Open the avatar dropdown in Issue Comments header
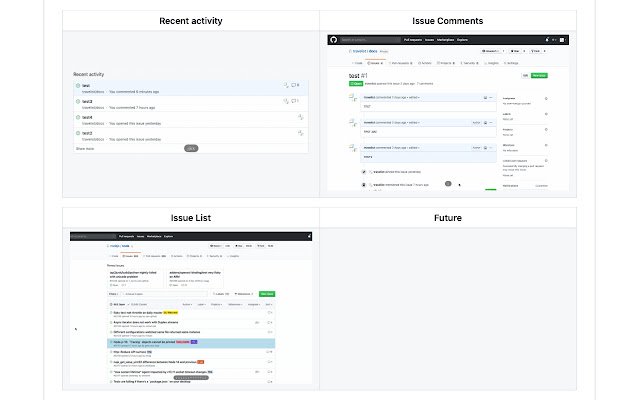 coord(563,40)
